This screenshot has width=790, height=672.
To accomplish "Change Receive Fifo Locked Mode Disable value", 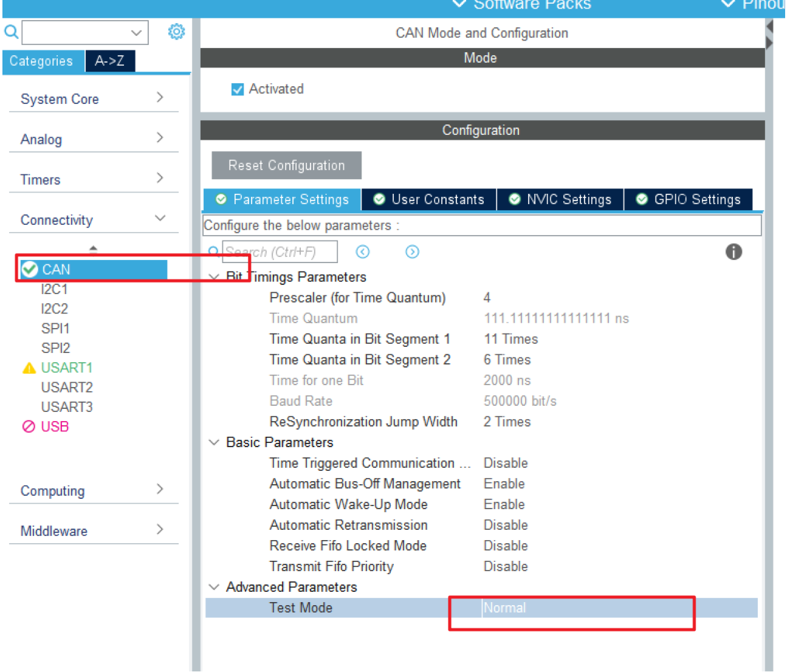I will [506, 546].
